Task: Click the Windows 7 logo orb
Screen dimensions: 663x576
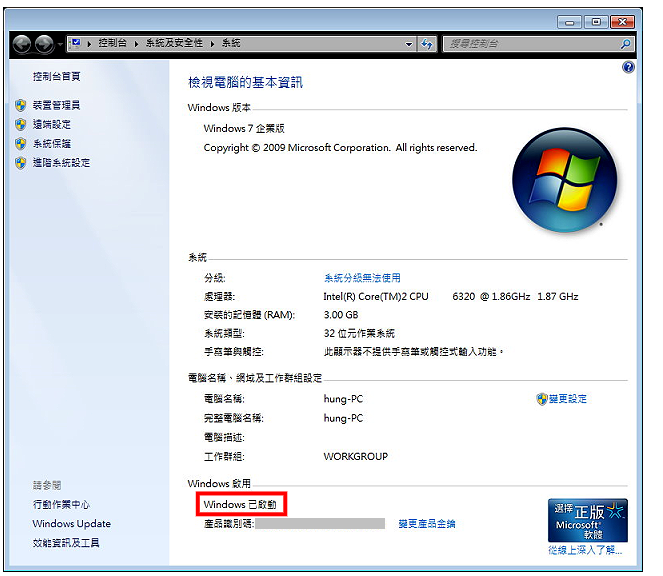Action: [x=564, y=180]
